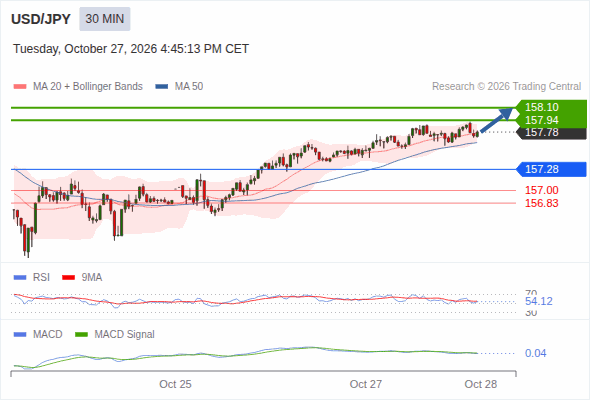Click the USD/JPY pair title

point(41,19)
